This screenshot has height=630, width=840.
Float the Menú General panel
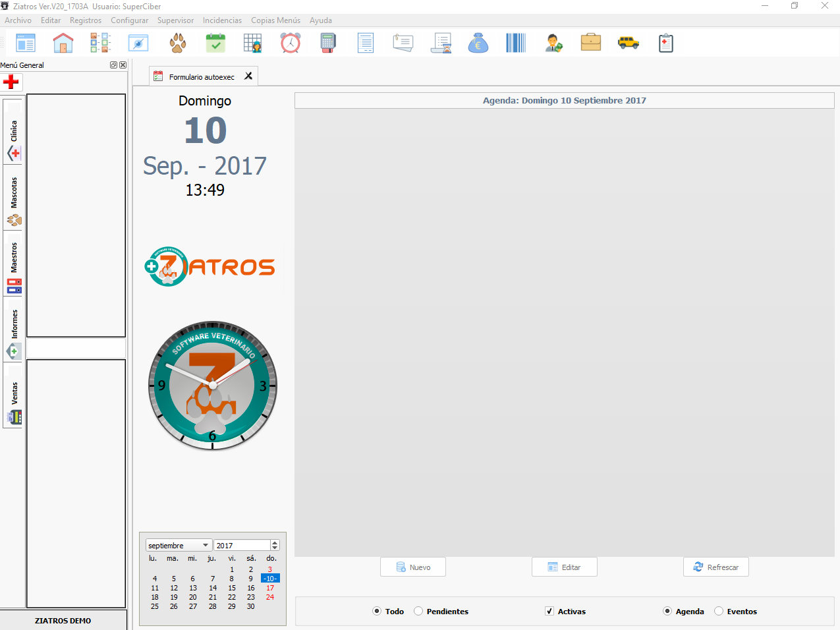pos(113,65)
